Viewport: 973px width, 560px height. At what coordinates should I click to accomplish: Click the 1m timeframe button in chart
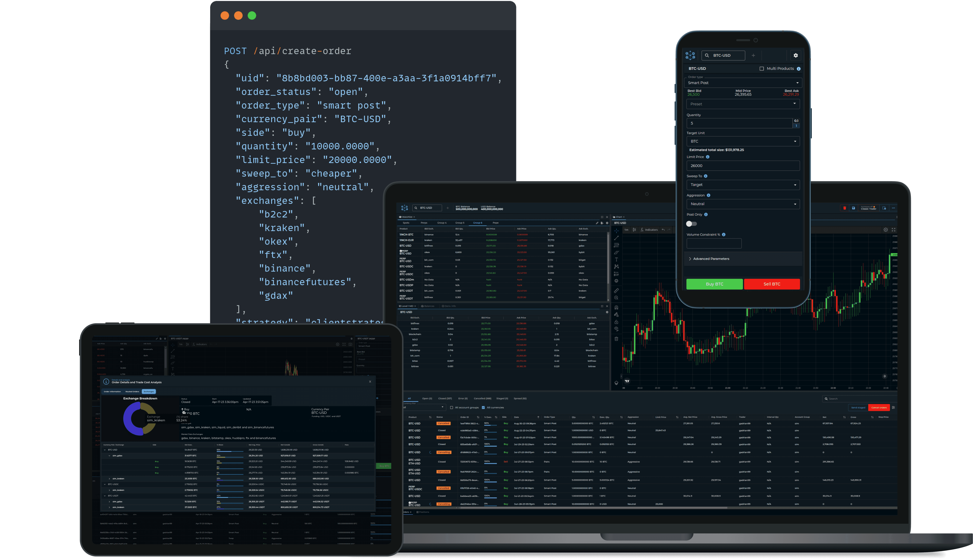(626, 230)
